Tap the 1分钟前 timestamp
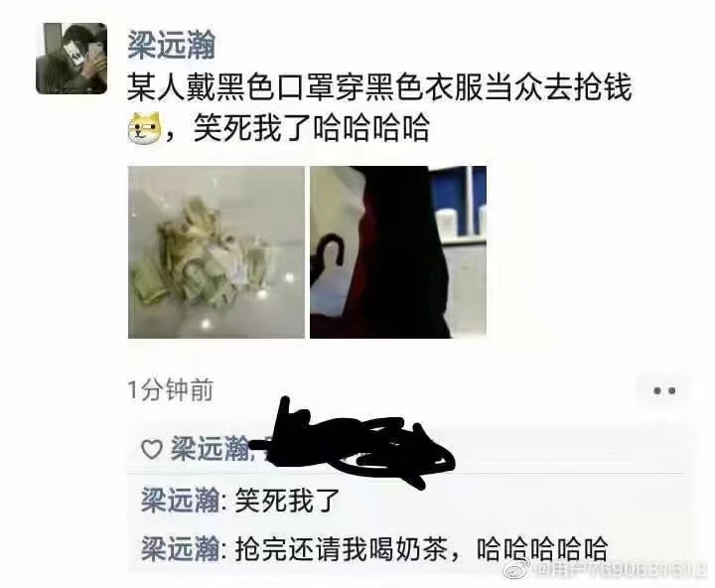This screenshot has width=715, height=588. tap(171, 391)
